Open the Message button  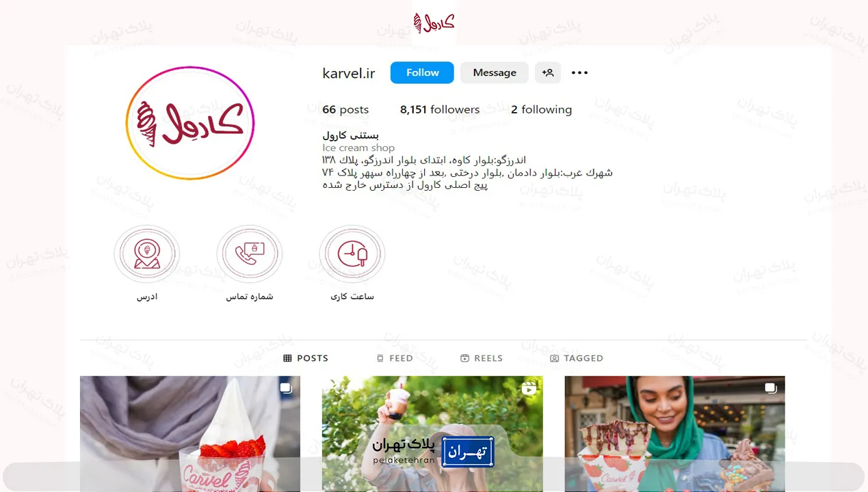click(495, 72)
